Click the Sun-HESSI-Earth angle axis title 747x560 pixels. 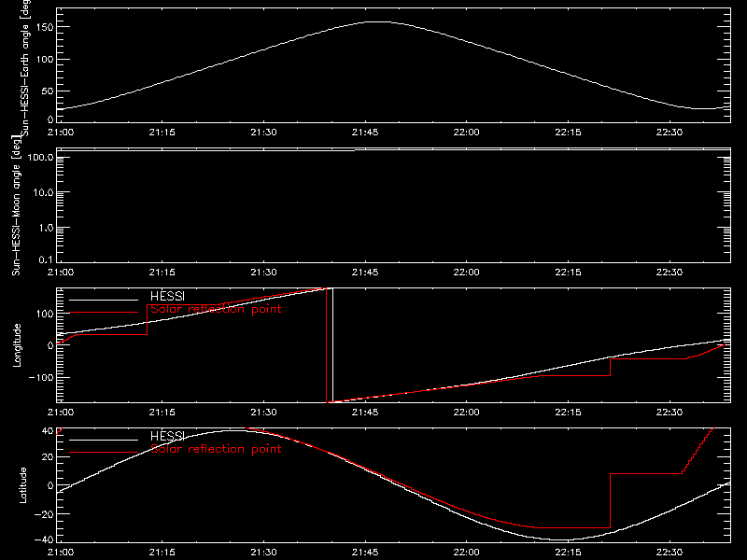pos(25,68)
